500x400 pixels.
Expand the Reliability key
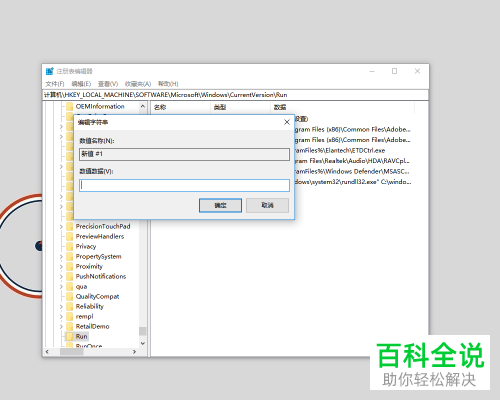(x=61, y=307)
